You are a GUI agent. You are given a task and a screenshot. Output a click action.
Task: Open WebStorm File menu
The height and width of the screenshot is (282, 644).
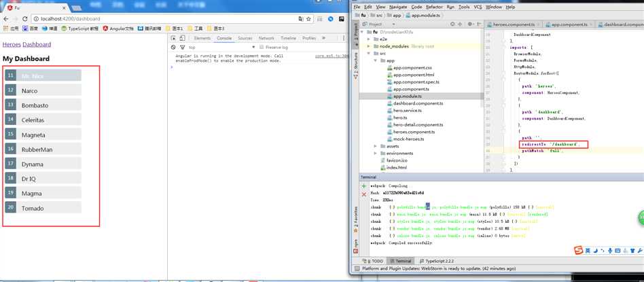[x=357, y=7]
